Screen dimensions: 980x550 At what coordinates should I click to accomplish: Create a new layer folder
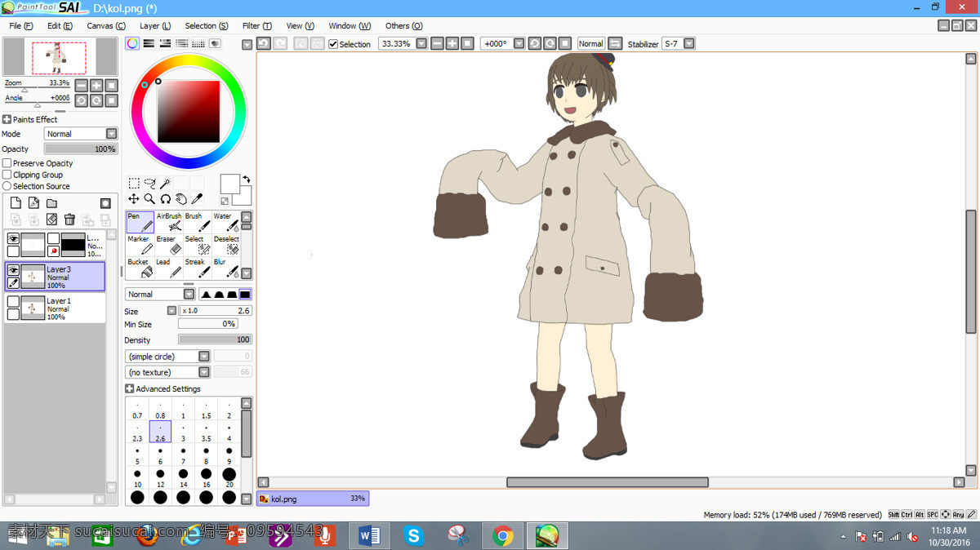point(51,203)
